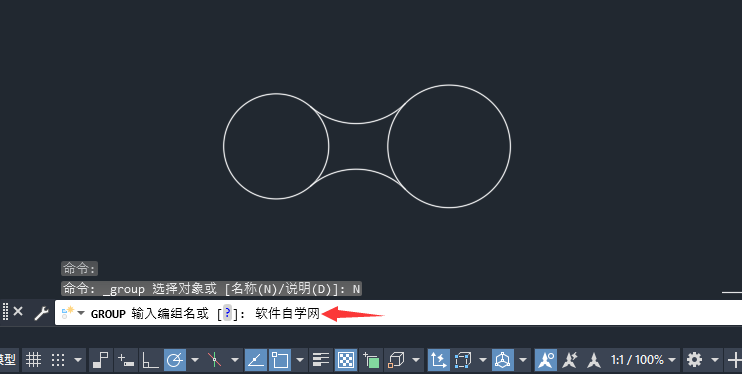This screenshot has height=374, width=742.
Task: Open the recent commands icon in command line
Action: tap(73, 313)
